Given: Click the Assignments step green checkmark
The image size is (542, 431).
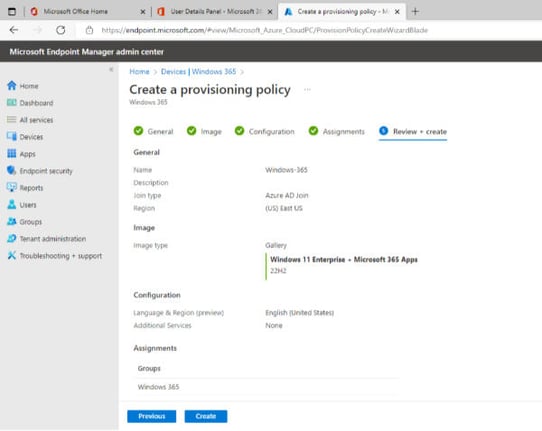Looking at the screenshot, I should click(x=313, y=131).
